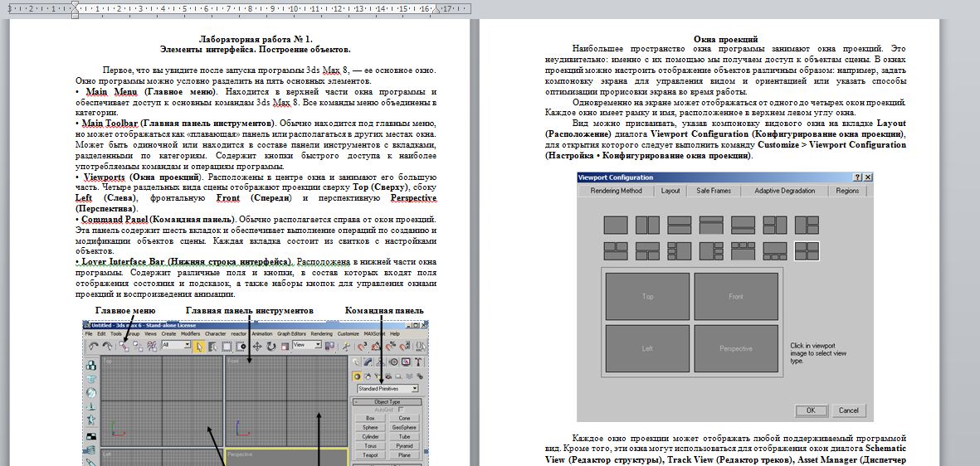Open the Standard Primitives dropdown arrow
Viewport: 980px width, 466px height.
414,389
